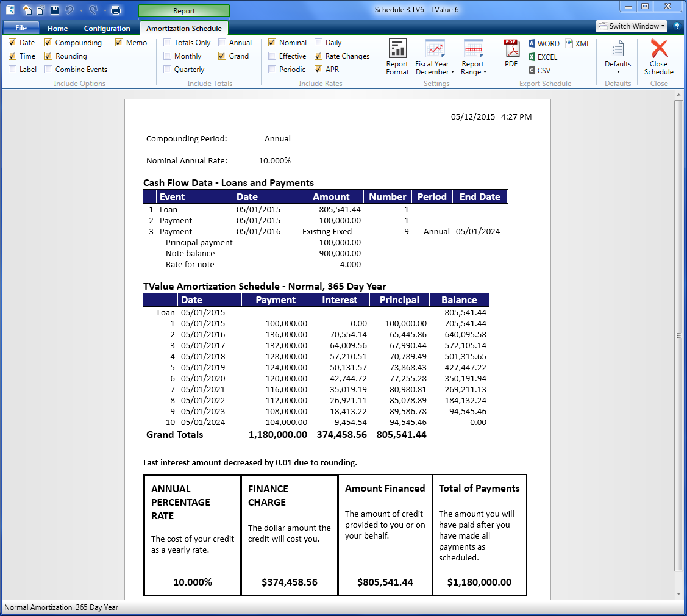Click the green Report contextual tab

pos(184,11)
